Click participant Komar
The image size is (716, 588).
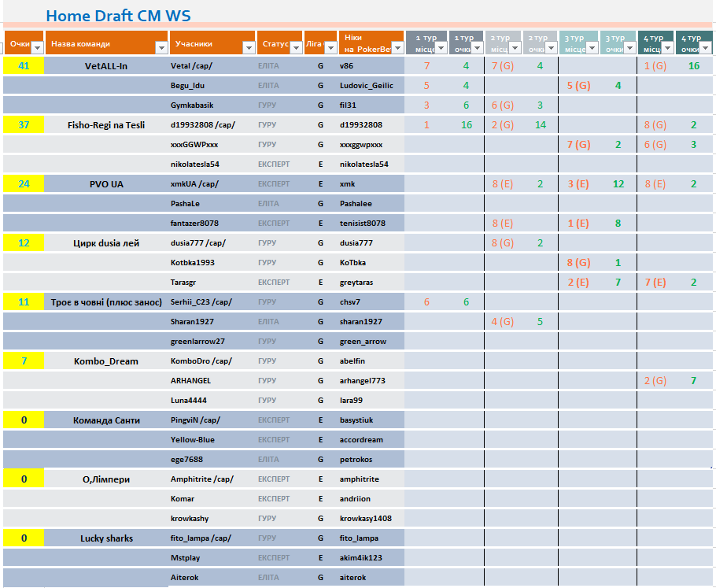click(x=183, y=498)
